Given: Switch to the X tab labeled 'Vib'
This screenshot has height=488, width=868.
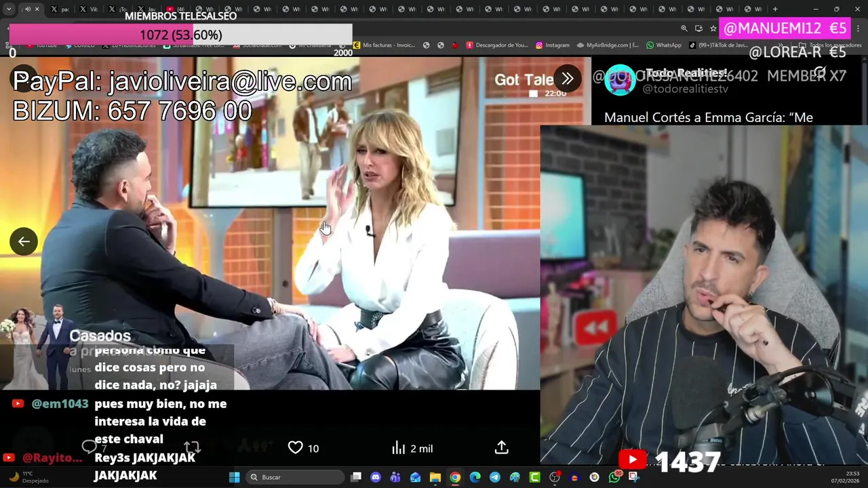Looking at the screenshot, I should (x=89, y=9).
